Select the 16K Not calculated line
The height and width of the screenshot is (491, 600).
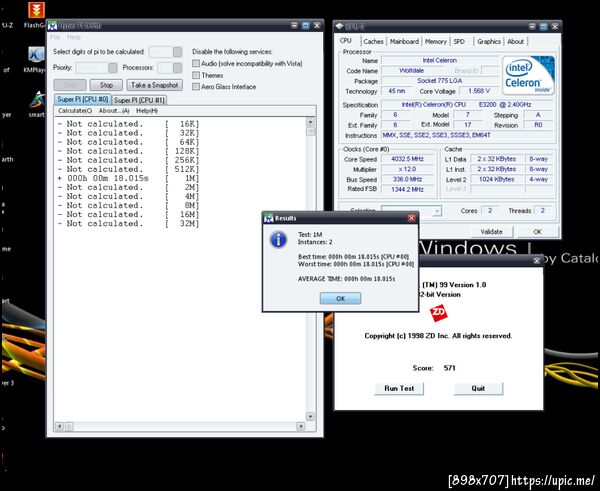click(128, 124)
